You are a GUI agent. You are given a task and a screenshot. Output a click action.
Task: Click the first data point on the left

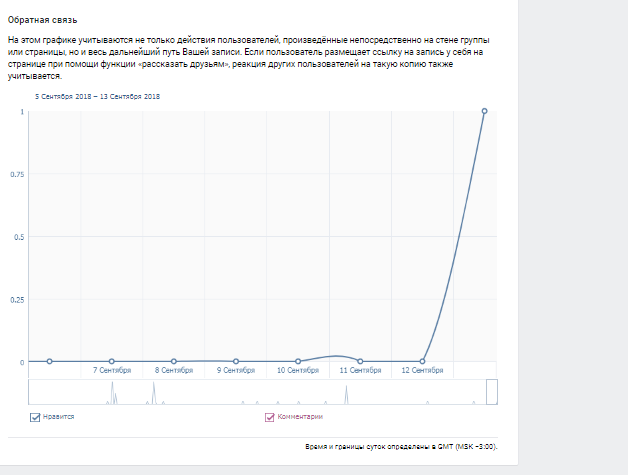50,361
